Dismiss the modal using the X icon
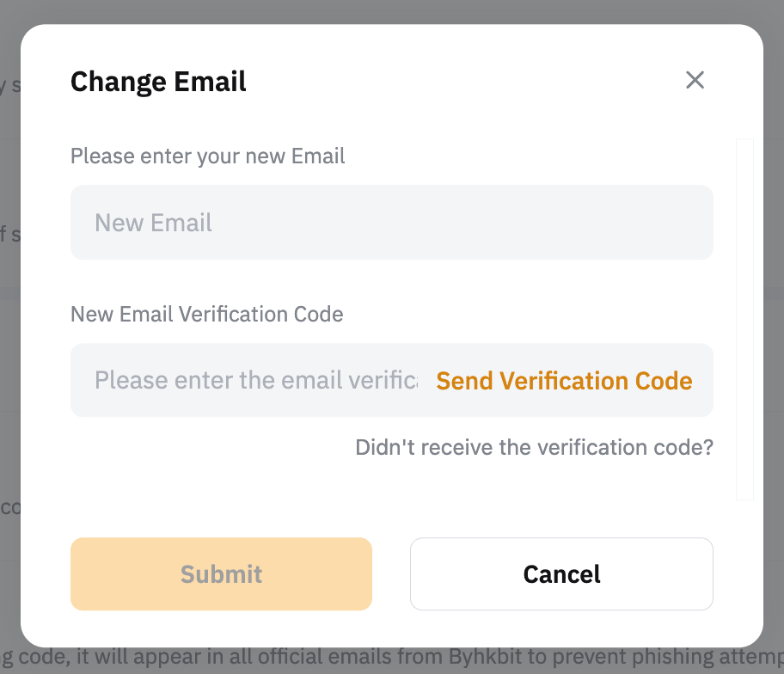The image size is (784, 674). click(695, 81)
